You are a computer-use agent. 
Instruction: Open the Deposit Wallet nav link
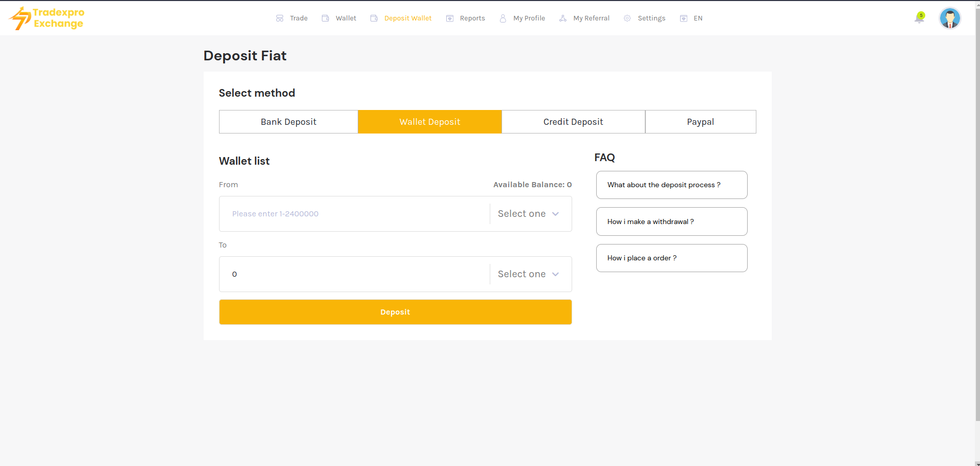pyautogui.click(x=407, y=18)
